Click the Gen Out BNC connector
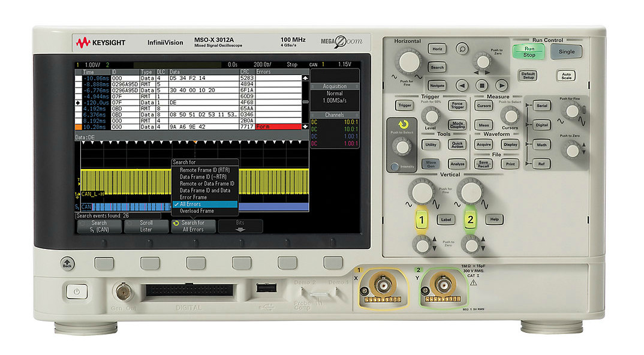The image size is (644, 355). (x=123, y=292)
